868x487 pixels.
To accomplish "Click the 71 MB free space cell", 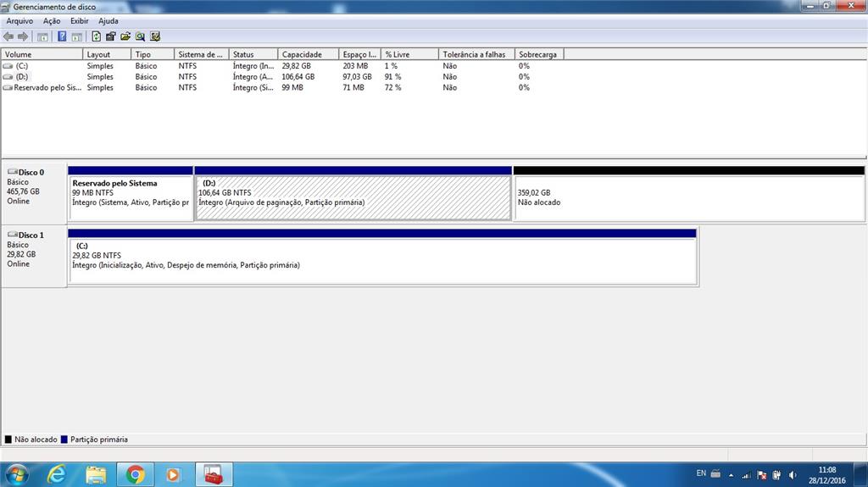I will click(353, 87).
